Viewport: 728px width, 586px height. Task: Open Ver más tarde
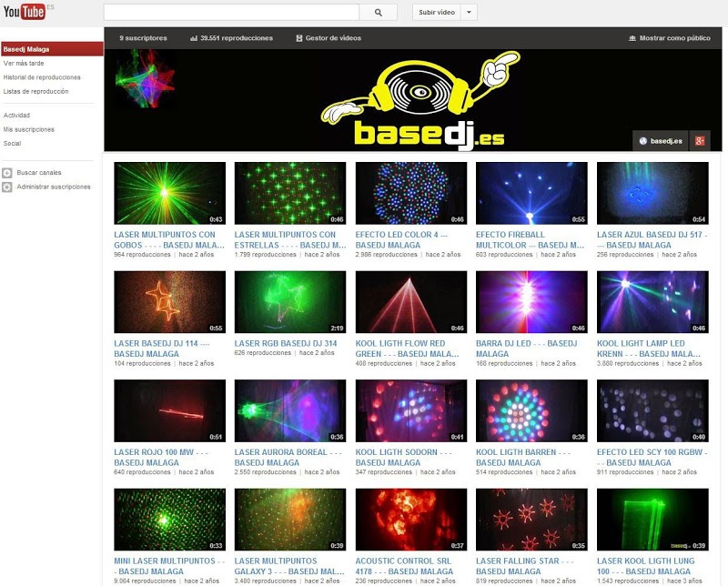tap(24, 63)
